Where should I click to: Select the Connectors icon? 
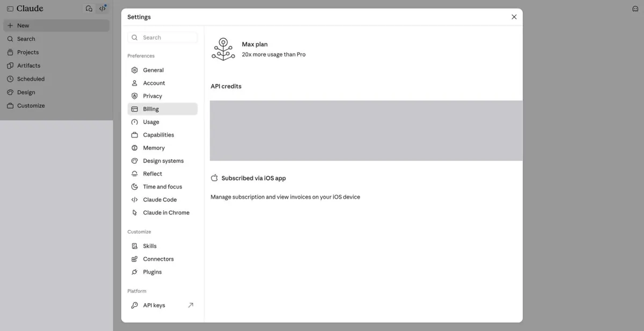(x=135, y=259)
